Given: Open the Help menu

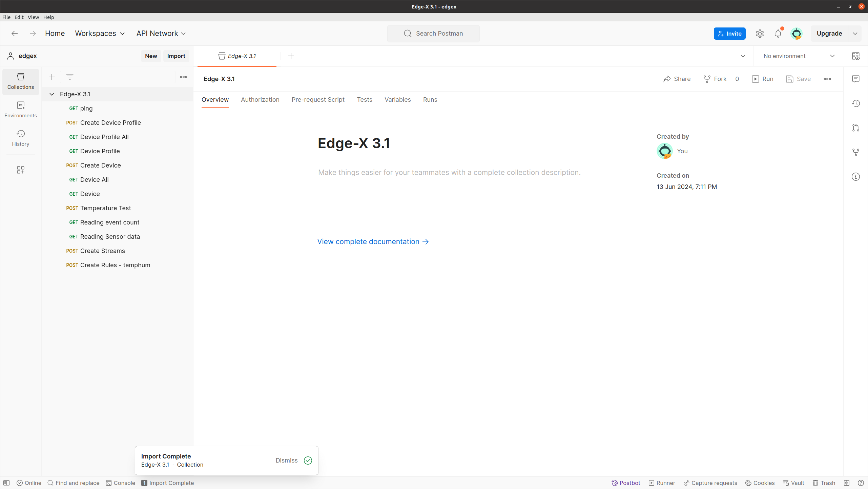Looking at the screenshot, I should 48,17.
